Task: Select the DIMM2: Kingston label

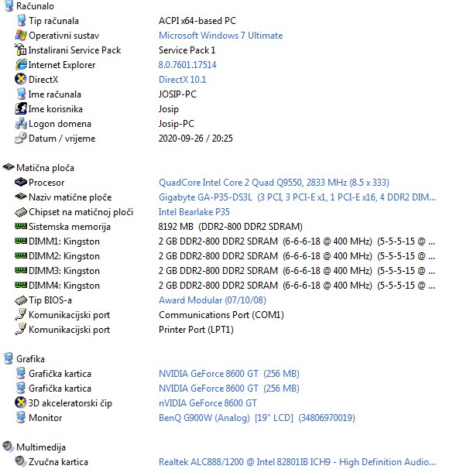Action: [x=64, y=256]
